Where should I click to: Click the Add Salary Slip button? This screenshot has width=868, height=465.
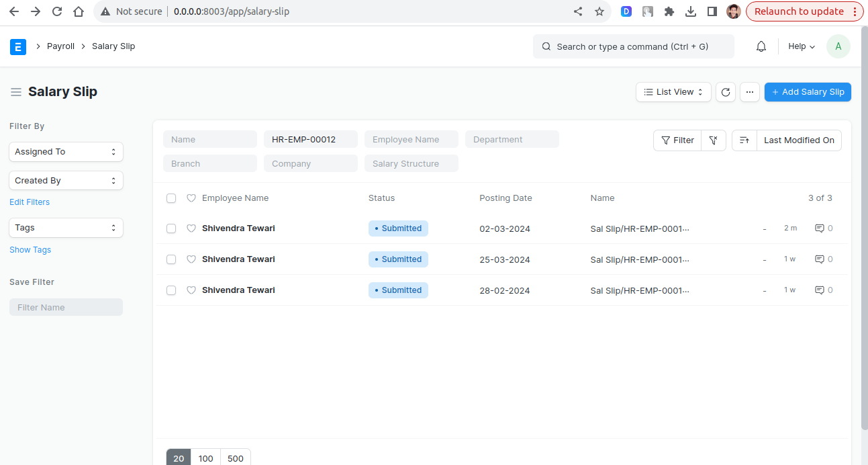point(808,91)
